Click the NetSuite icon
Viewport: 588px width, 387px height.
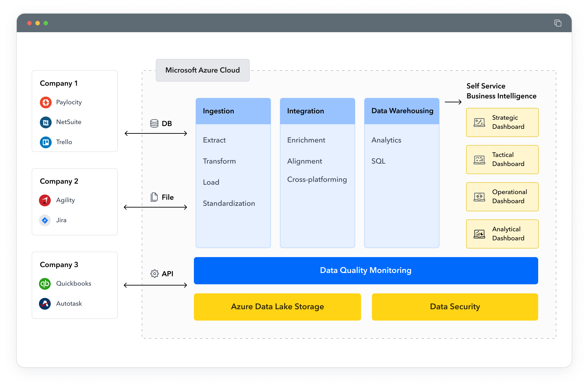click(46, 122)
